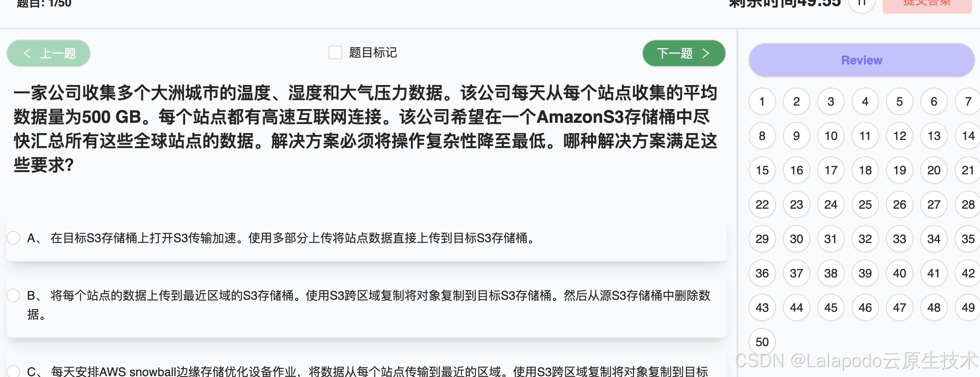Image resolution: width=980 pixels, height=377 pixels.
Task: Select answer option A radio button
Action: (14, 238)
